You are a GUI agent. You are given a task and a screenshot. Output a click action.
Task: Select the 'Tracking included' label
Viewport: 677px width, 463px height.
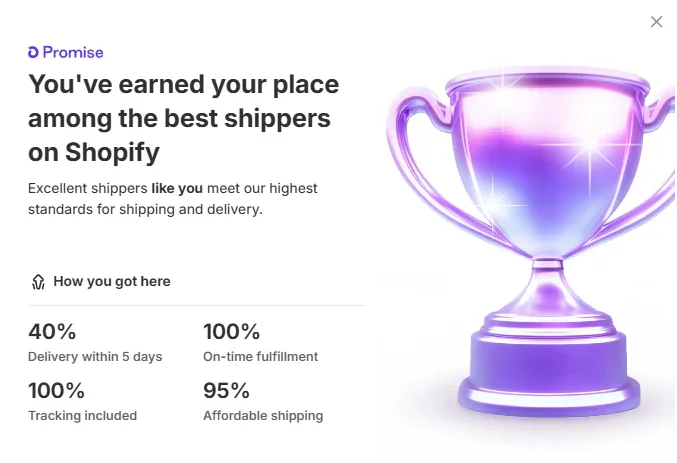pos(82,416)
